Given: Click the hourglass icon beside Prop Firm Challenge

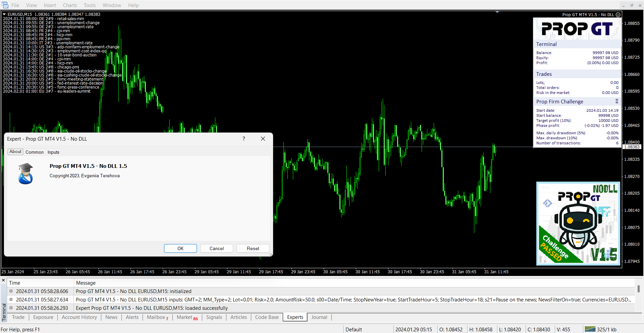Looking at the screenshot, I should (616, 101).
